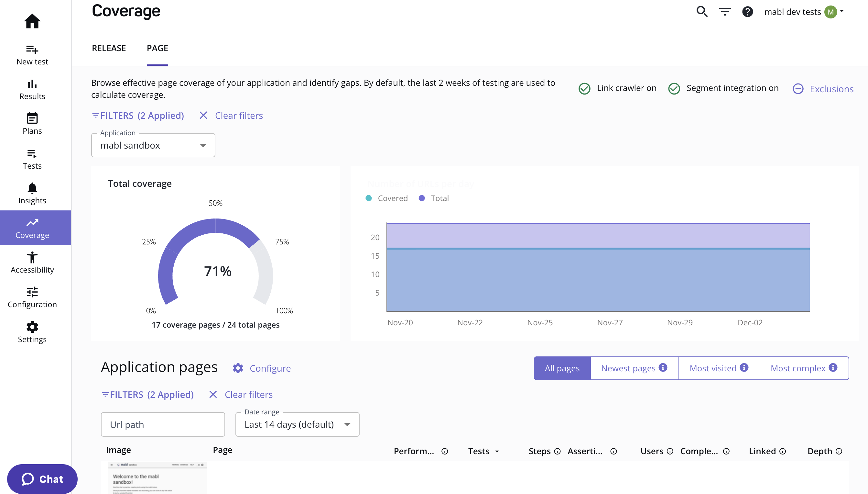Click the URLs per day area chart
The width and height of the screenshot is (868, 494).
(x=598, y=267)
